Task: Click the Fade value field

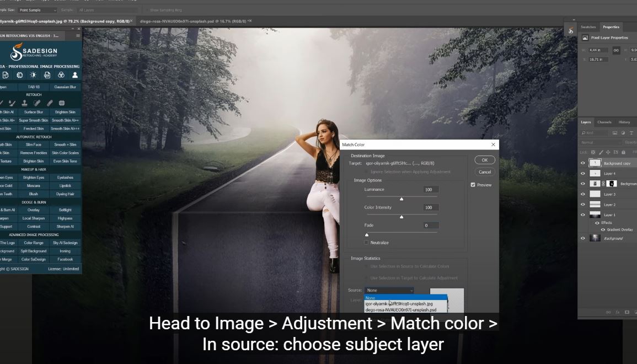Action: point(431,226)
